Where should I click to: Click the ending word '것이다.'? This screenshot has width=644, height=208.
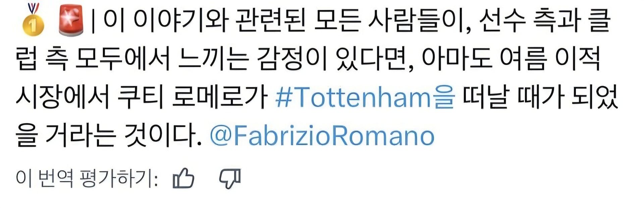coord(163,136)
